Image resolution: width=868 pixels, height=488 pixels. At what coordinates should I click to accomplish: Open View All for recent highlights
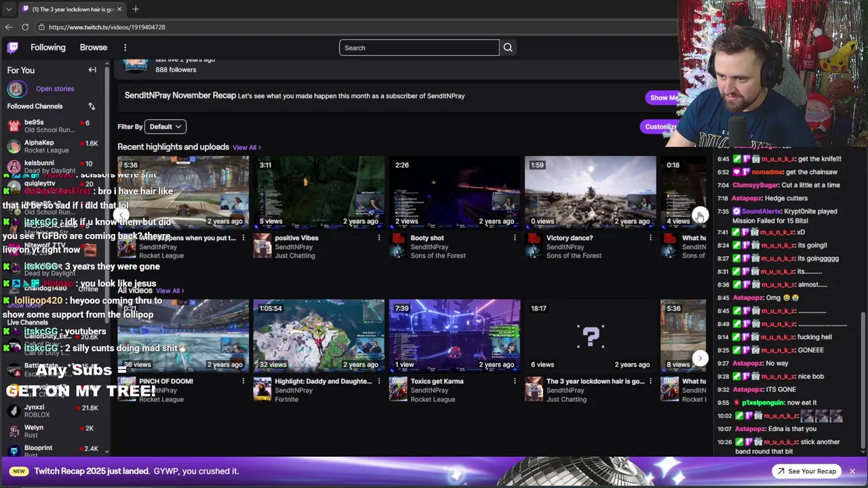[x=247, y=147]
